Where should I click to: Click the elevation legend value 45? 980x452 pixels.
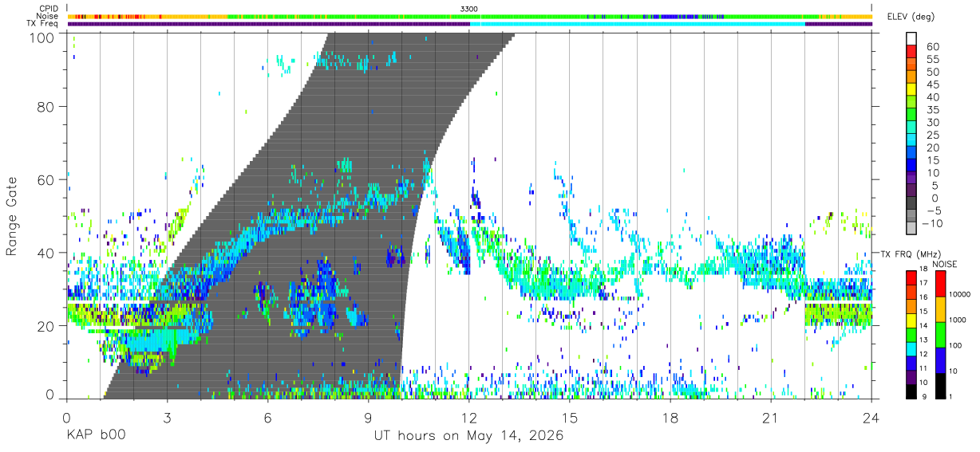click(932, 84)
